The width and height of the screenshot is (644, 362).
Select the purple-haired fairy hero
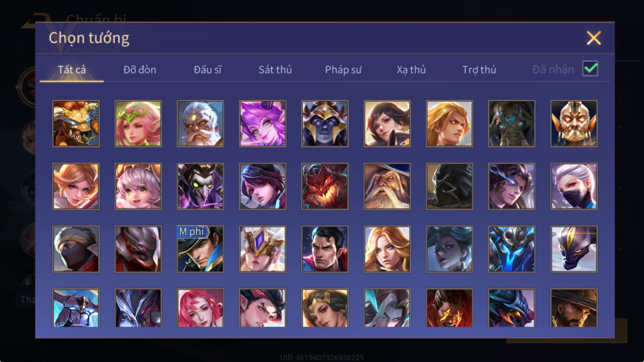click(x=262, y=124)
